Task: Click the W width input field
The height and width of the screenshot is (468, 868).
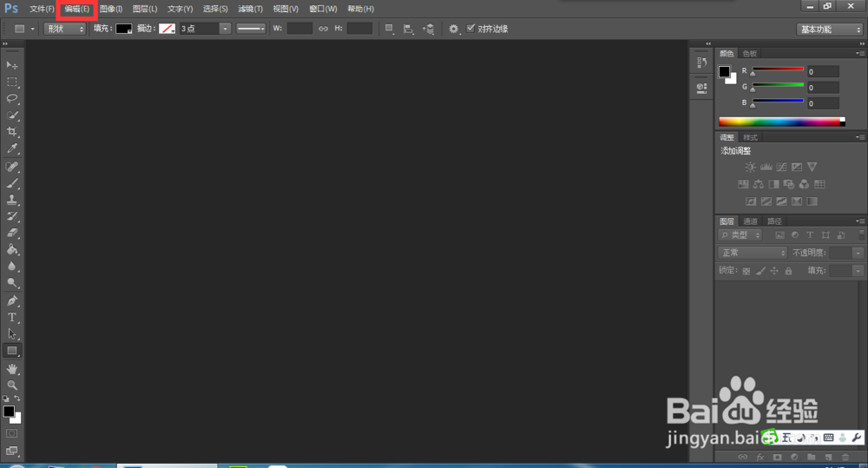Action: coord(299,29)
